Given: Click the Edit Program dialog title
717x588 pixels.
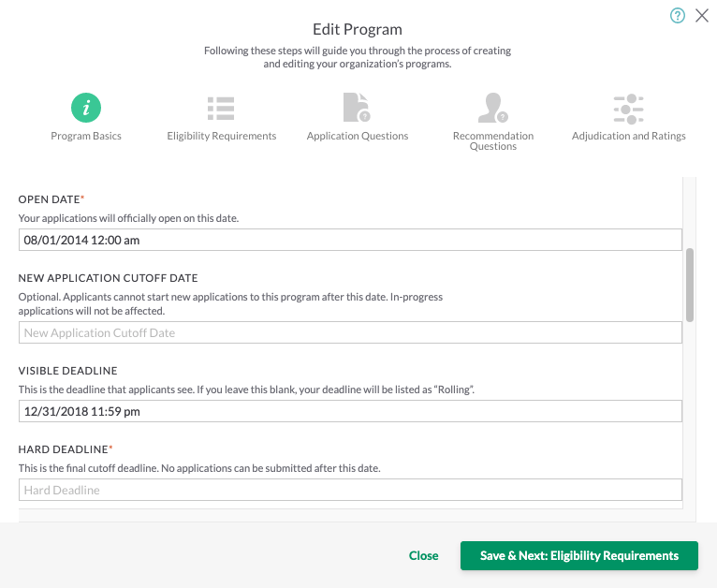Looking at the screenshot, I should tap(358, 29).
